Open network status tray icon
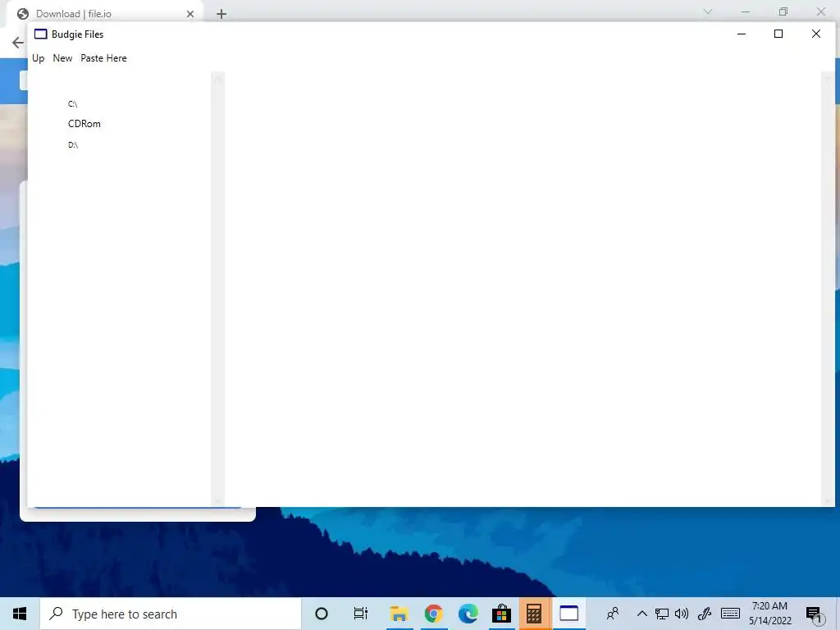Screen dimensions: 840x630 (662, 614)
